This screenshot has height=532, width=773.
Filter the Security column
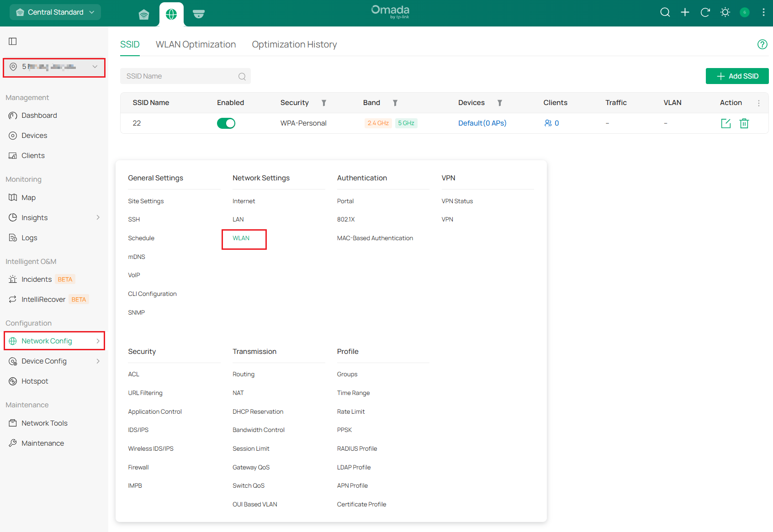click(324, 103)
